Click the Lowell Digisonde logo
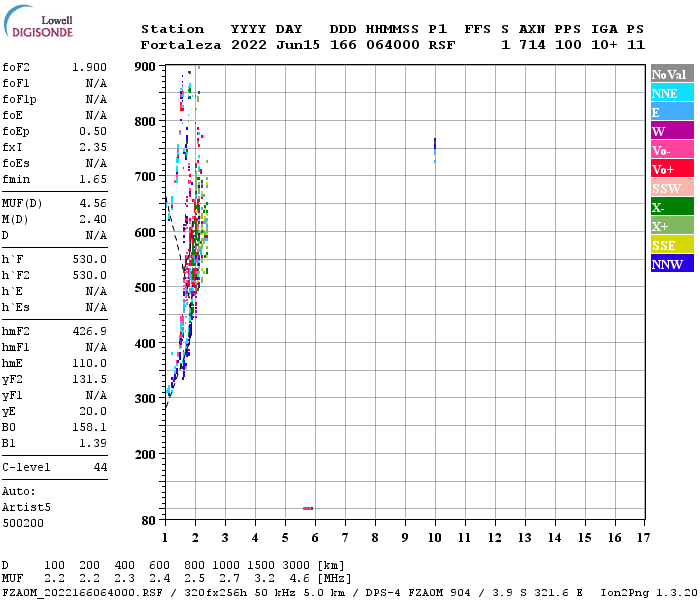The width and height of the screenshot is (700, 600). click(x=38, y=22)
